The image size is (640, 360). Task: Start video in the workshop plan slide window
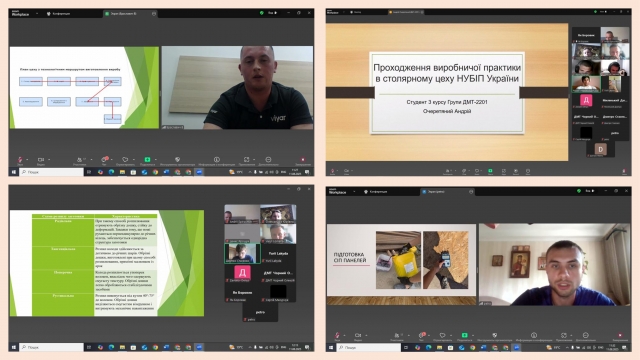coord(41,160)
